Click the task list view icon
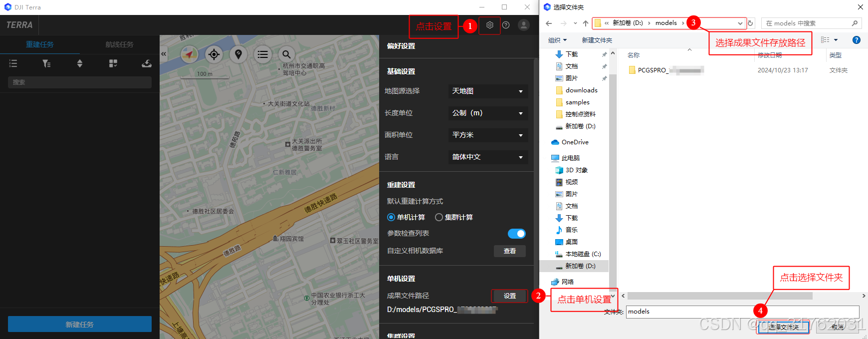868x339 pixels. (x=13, y=63)
